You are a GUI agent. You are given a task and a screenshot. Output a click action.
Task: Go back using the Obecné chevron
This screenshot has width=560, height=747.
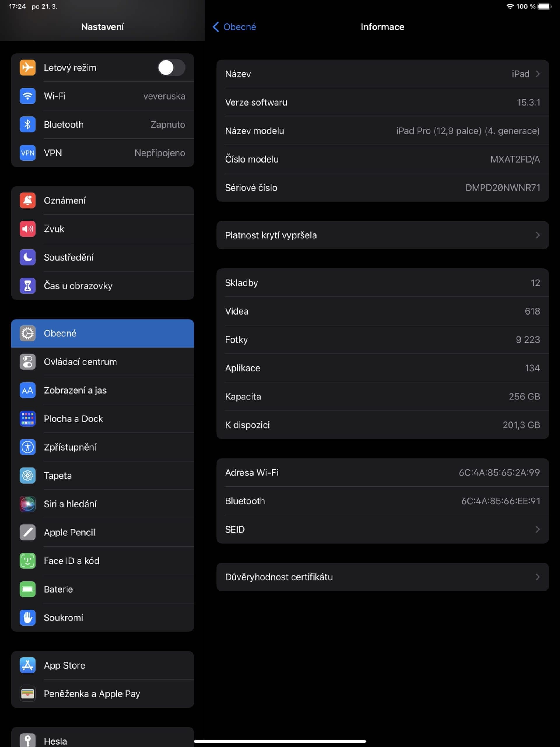216,27
